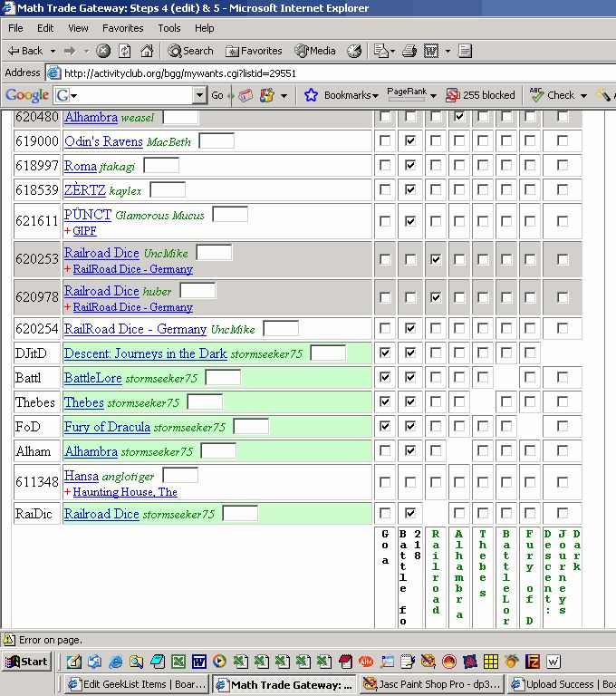Expand the Mail button dropdown arrow
The height and width of the screenshot is (696, 616).
394,51
